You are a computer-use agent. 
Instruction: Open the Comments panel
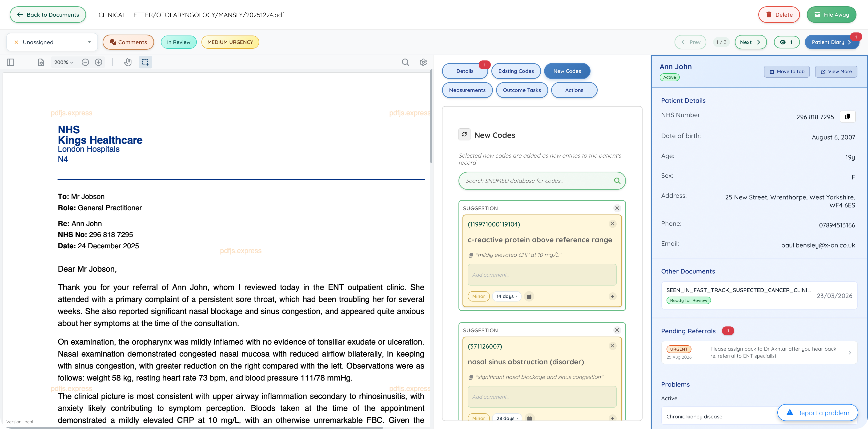pos(128,42)
